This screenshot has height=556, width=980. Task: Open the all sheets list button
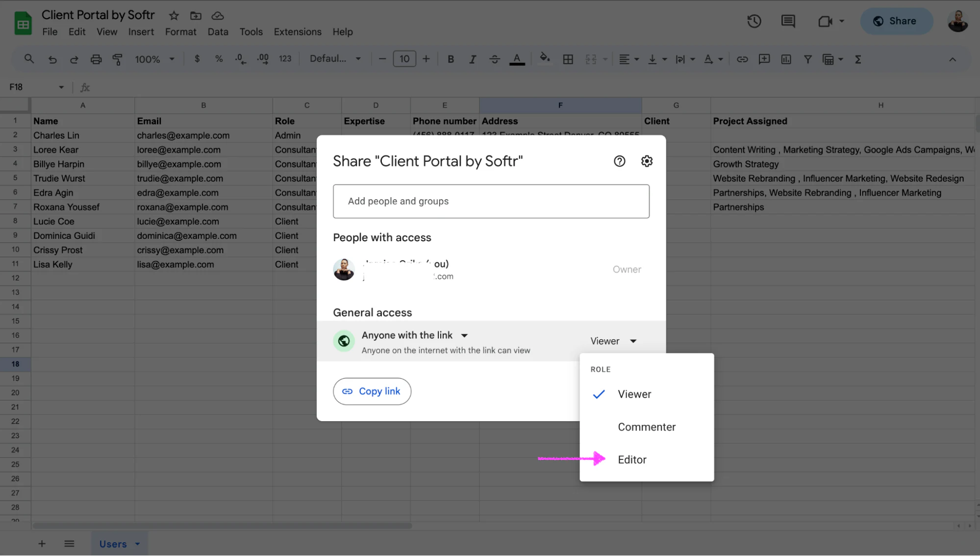click(69, 544)
